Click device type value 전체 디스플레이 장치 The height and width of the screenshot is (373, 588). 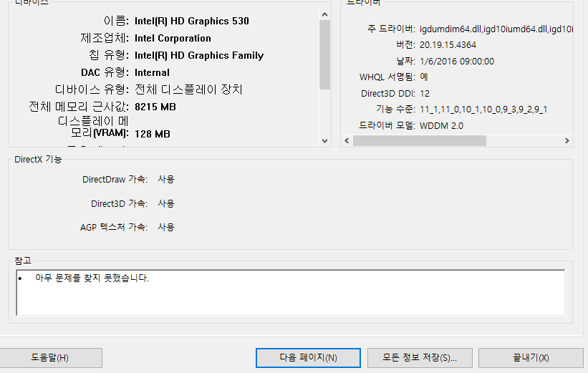(x=188, y=89)
